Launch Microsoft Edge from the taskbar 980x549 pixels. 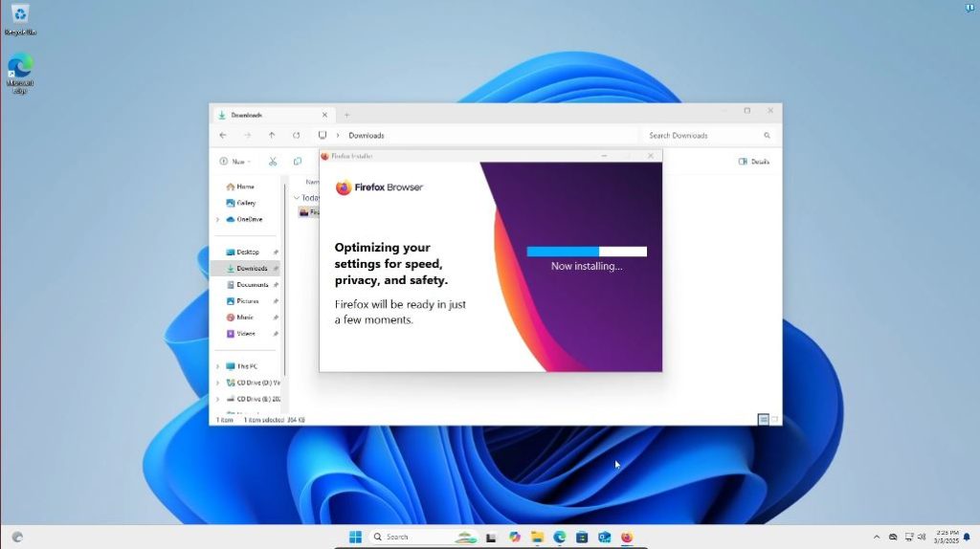click(559, 538)
